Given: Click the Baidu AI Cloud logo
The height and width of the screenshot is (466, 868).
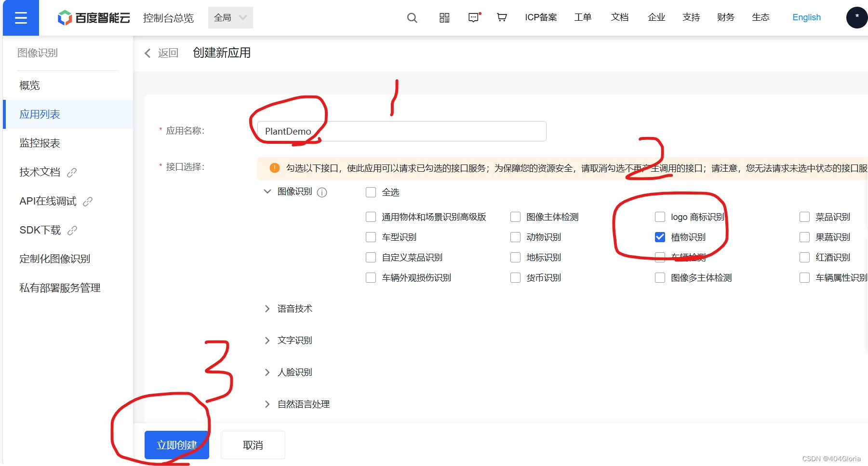Looking at the screenshot, I should click(x=94, y=18).
